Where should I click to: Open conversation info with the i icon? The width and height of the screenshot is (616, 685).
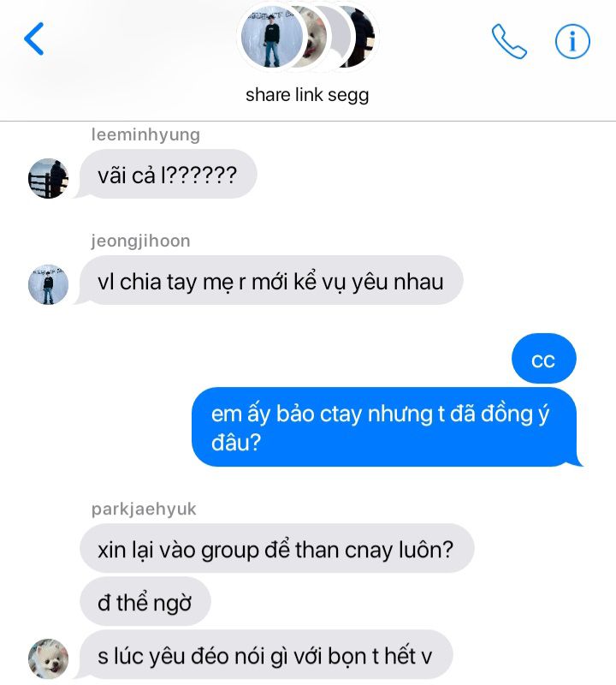pyautogui.click(x=572, y=41)
